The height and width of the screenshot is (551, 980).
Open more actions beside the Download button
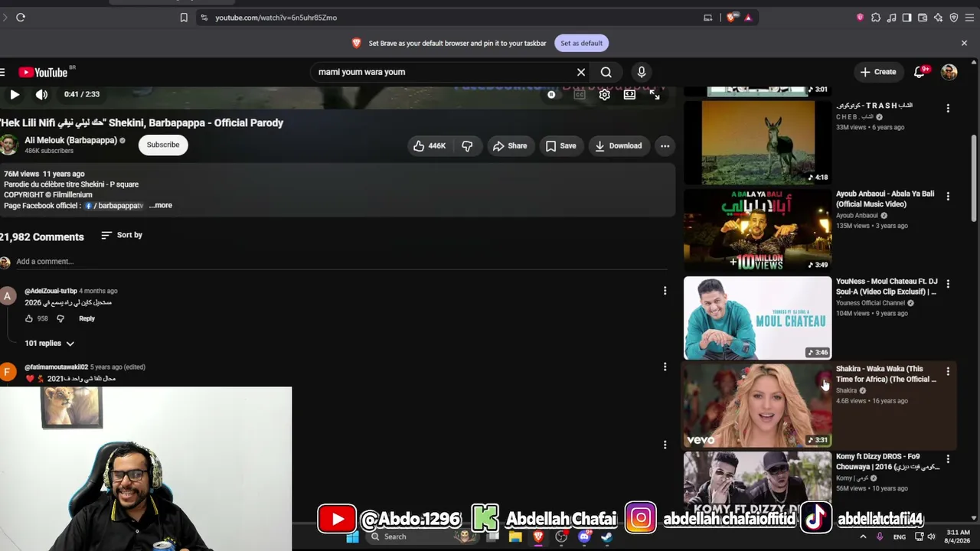point(665,146)
